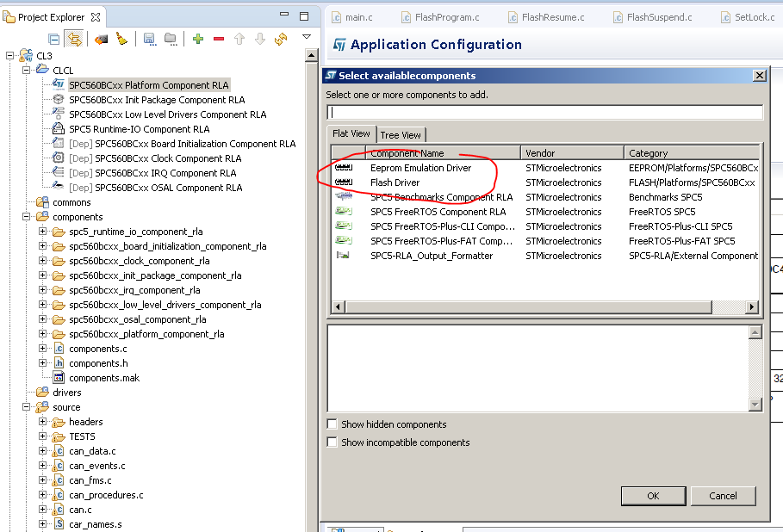Open the FlashSuspend.c editor tab
This screenshot has width=783, height=532.
tap(653, 17)
